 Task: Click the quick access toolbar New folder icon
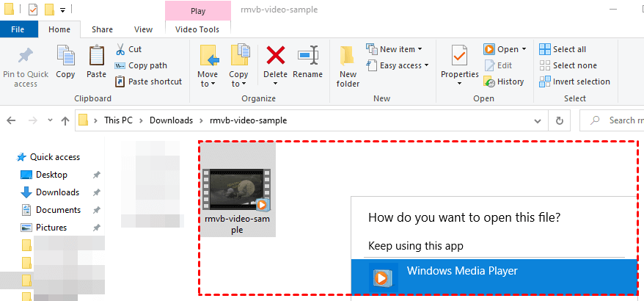point(49,9)
